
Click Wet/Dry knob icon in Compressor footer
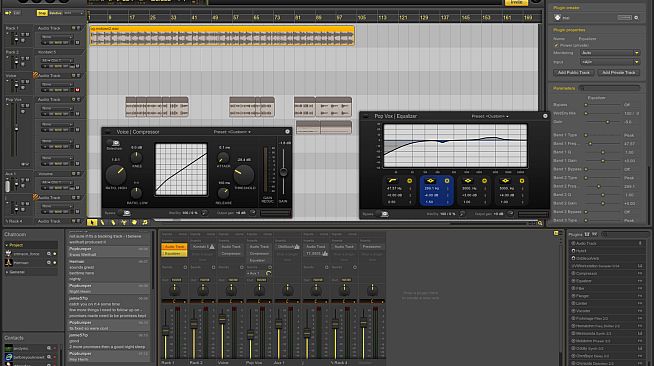pyautogui.click(x=204, y=213)
